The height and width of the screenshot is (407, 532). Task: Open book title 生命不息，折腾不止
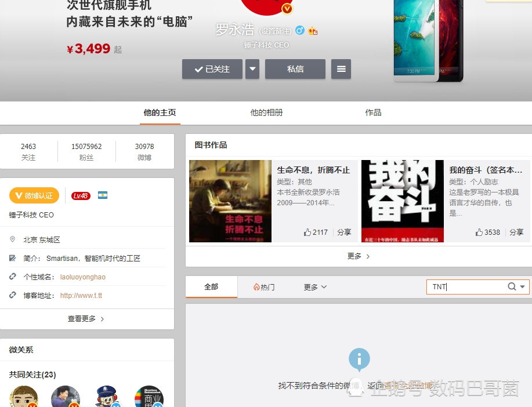(x=313, y=170)
